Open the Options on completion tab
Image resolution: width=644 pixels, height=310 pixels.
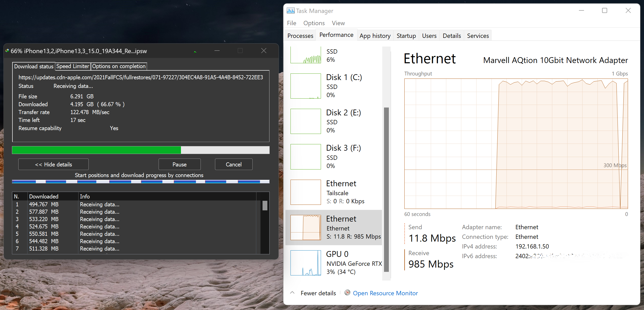119,66
